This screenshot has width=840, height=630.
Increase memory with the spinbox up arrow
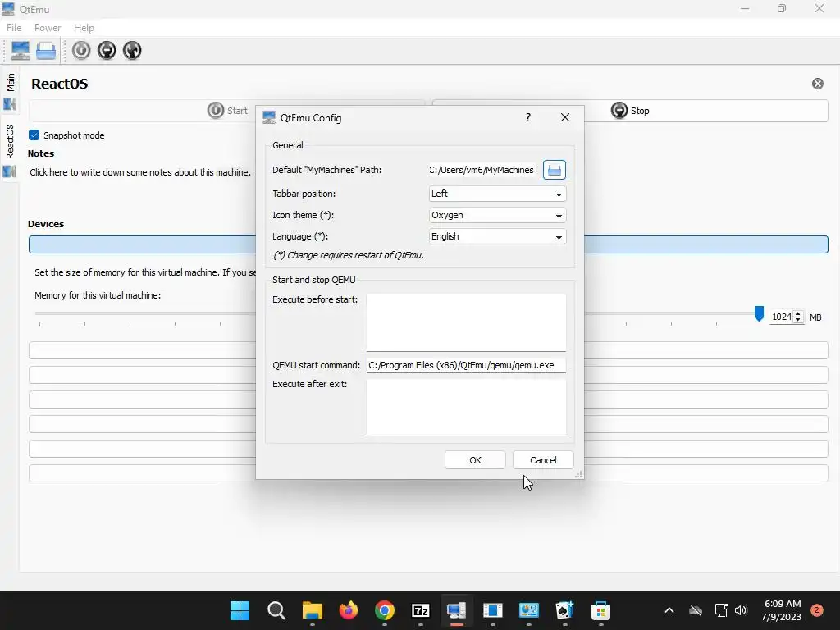[x=797, y=313]
